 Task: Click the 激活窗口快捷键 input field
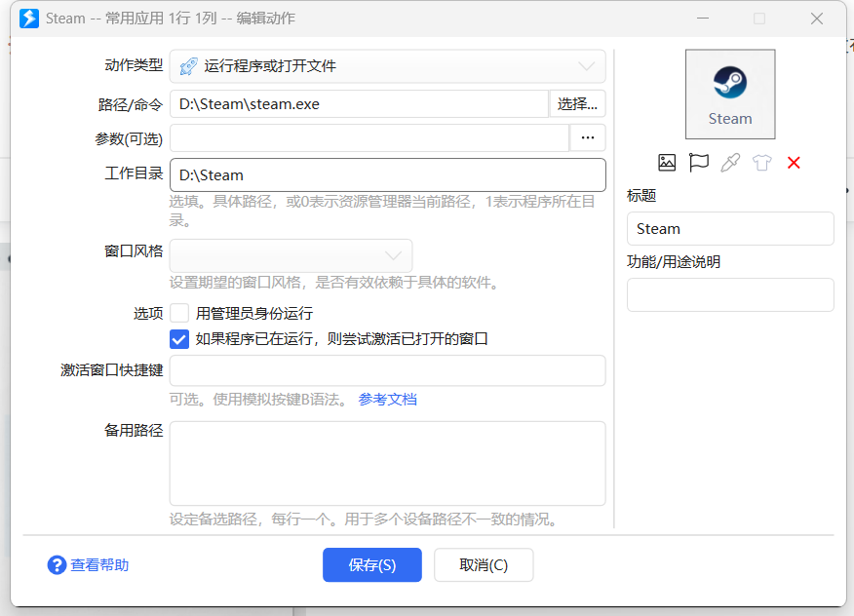(x=388, y=370)
